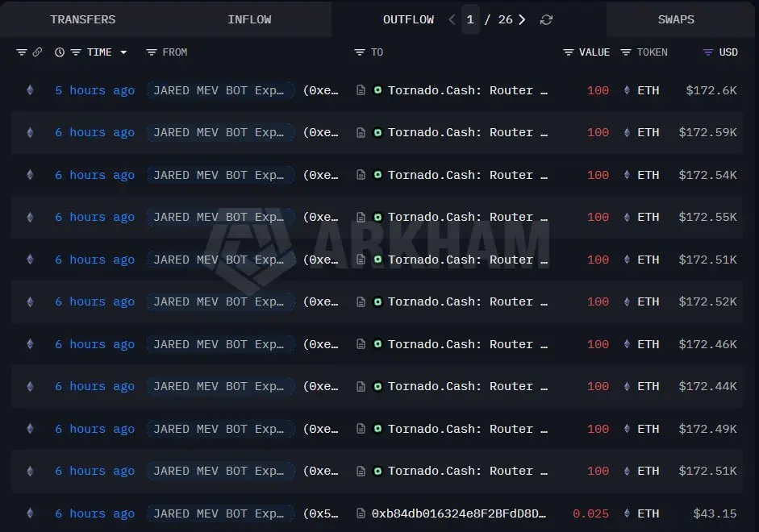Click the page number input showing 1
The height and width of the screenshot is (532, 759).
click(470, 19)
